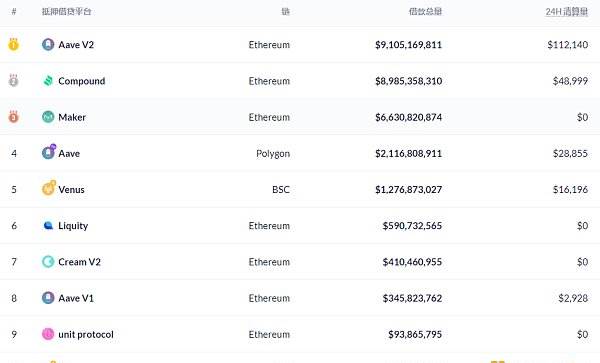Click the Aave Polygon logo icon

pyautogui.click(x=49, y=152)
